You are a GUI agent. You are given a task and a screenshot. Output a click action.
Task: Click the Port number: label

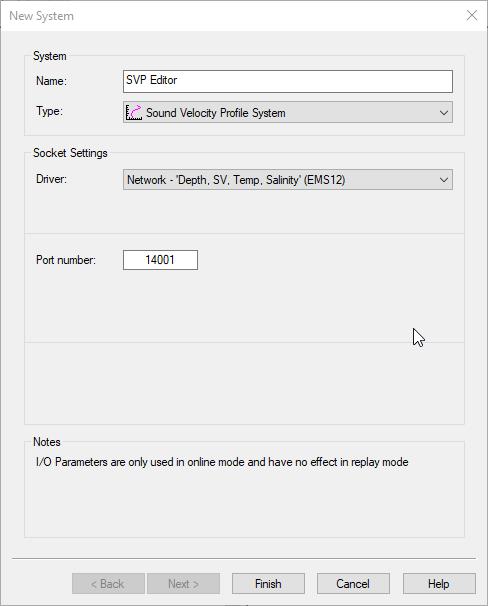(66, 260)
